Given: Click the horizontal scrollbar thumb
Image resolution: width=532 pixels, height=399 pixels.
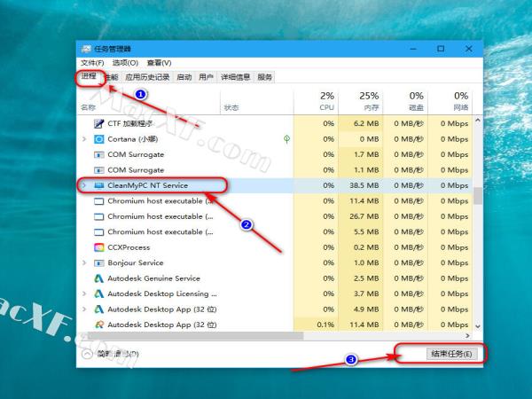Looking at the screenshot, I should pos(195,335).
